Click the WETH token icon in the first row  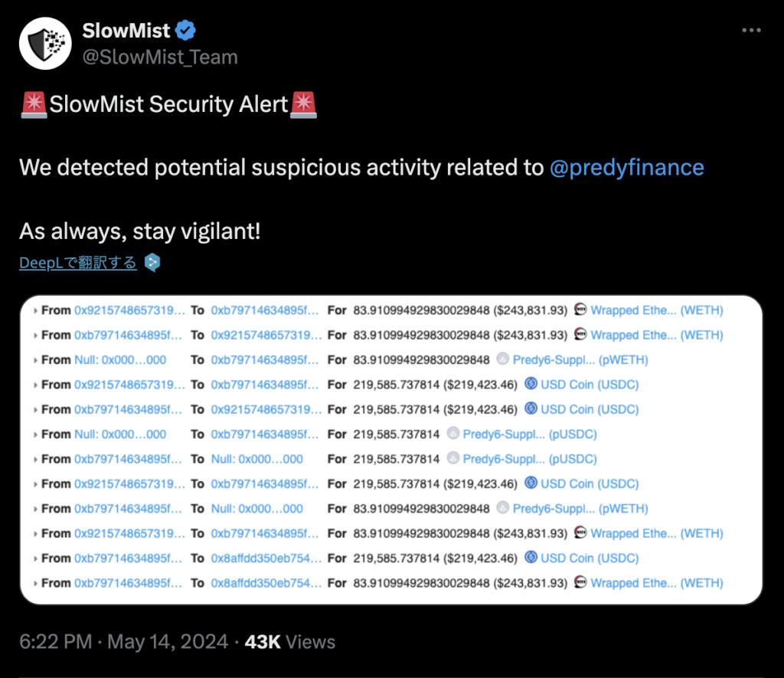pos(582,310)
